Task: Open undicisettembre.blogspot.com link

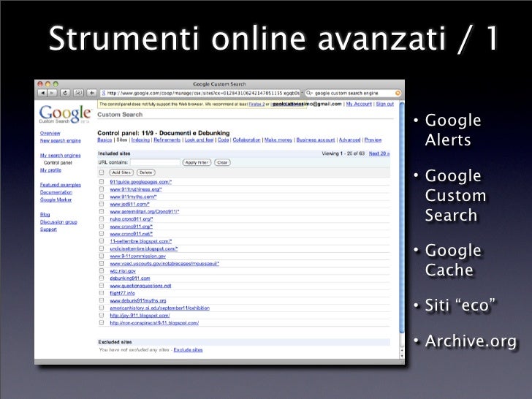Action: pos(144,248)
